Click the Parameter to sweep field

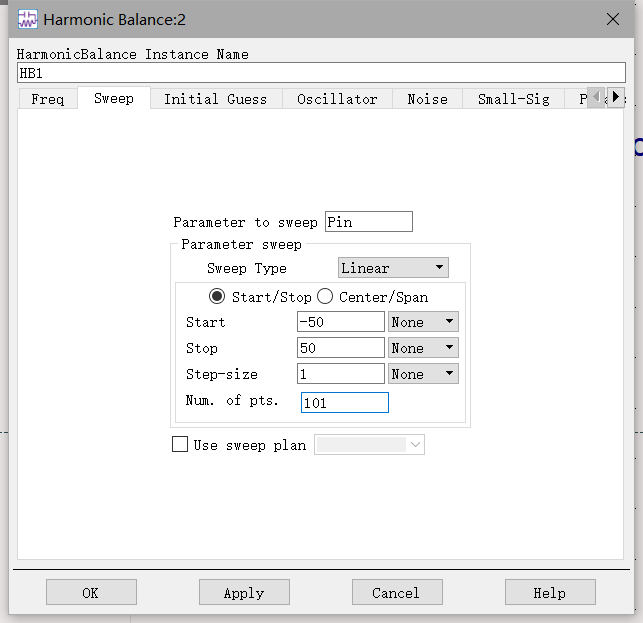pos(369,222)
